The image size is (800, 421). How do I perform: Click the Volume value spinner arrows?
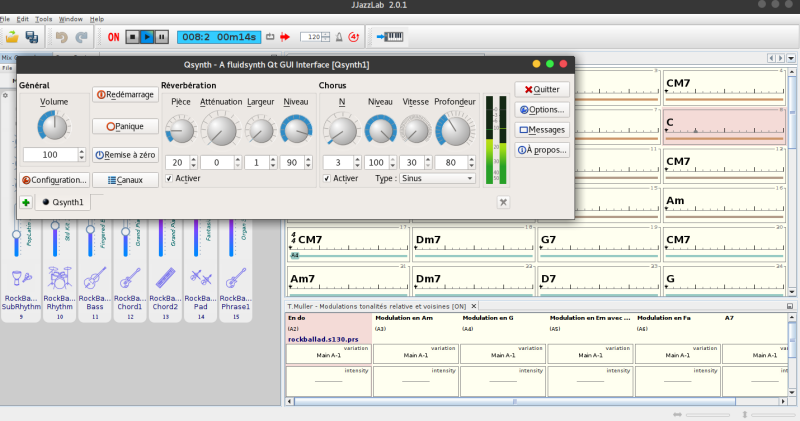pyautogui.click(x=83, y=155)
